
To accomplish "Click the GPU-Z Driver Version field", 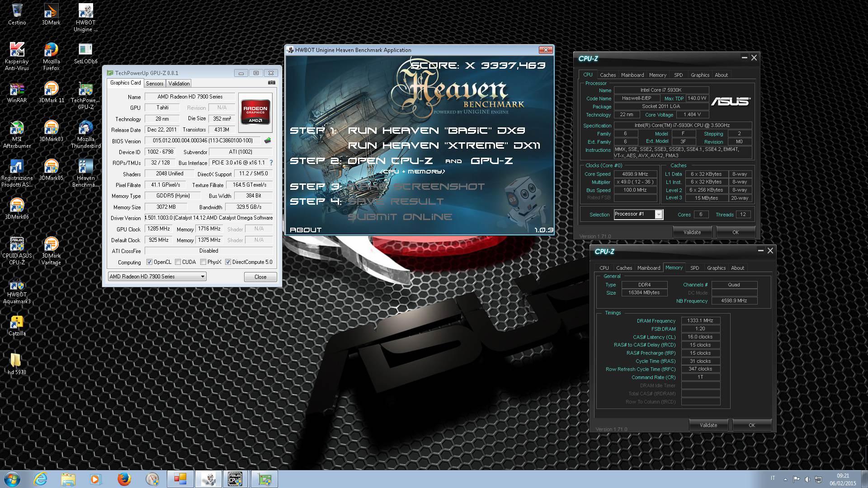I will [209, 218].
